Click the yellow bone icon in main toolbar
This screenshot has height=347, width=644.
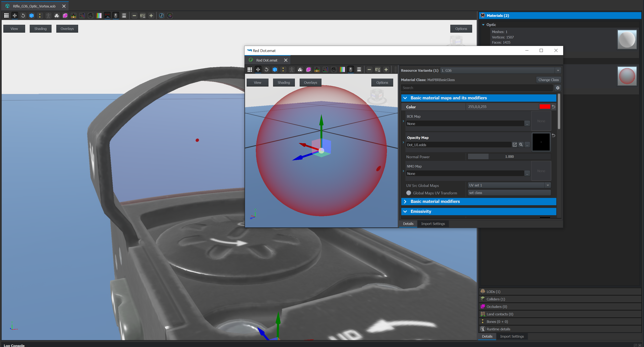coord(40,16)
